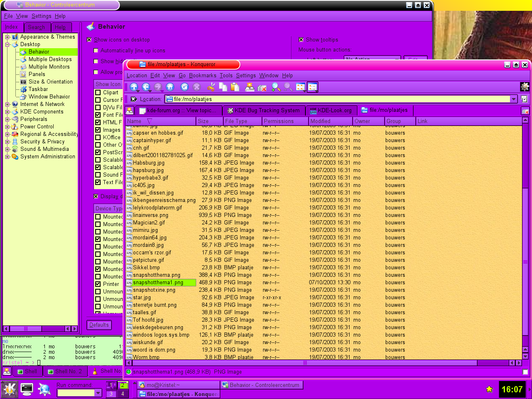Check the Clipart preview checkbox
Viewport: 532px width, 399px height.
coord(98,93)
